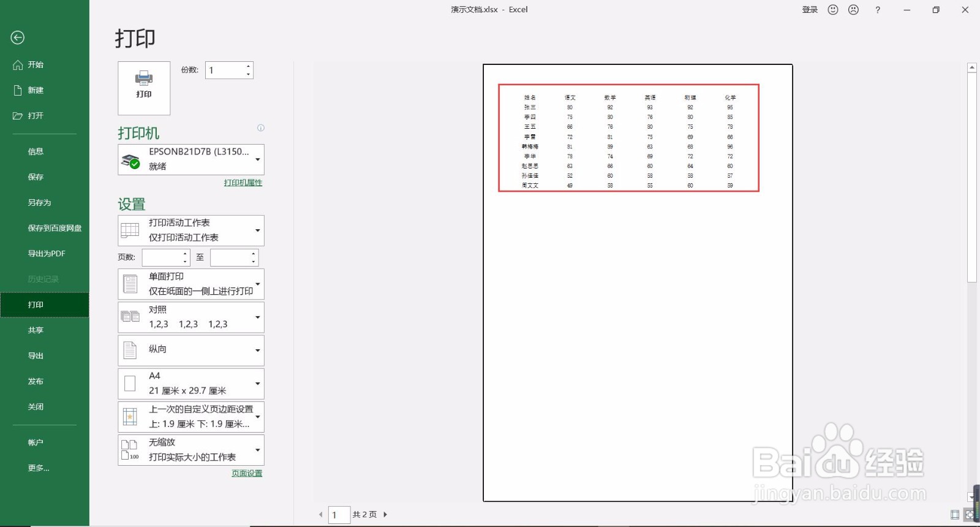
Task: Click the preview vertical scrollbar thumb
Action: 971,178
